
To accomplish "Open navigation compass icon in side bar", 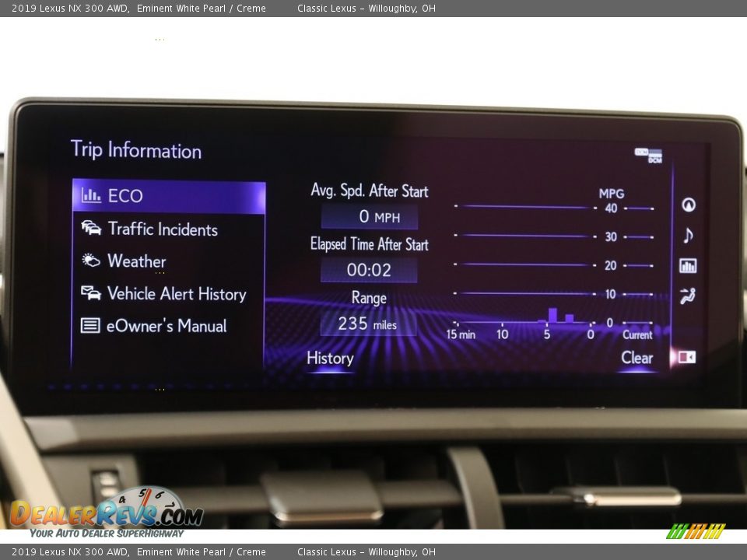I will pos(689,205).
